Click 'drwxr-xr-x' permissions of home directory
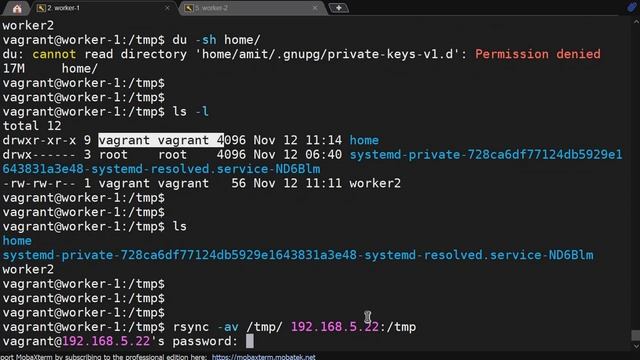Viewport: 640px width, 360px height. point(39,140)
